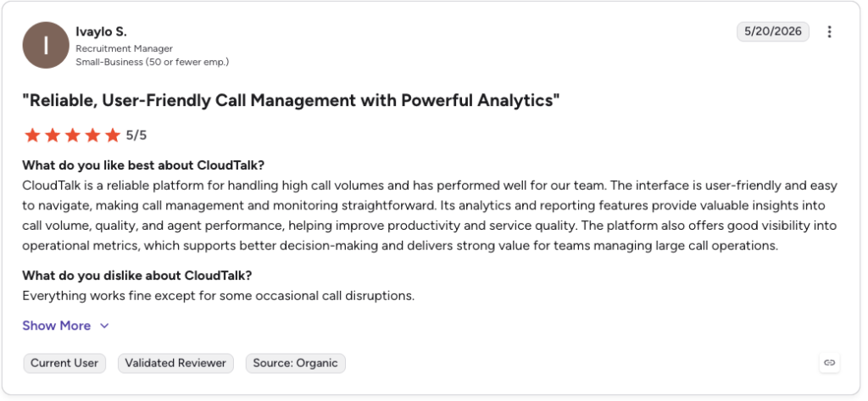The height and width of the screenshot is (401, 868).
Task: Click the Source: Organic tag
Action: click(296, 364)
